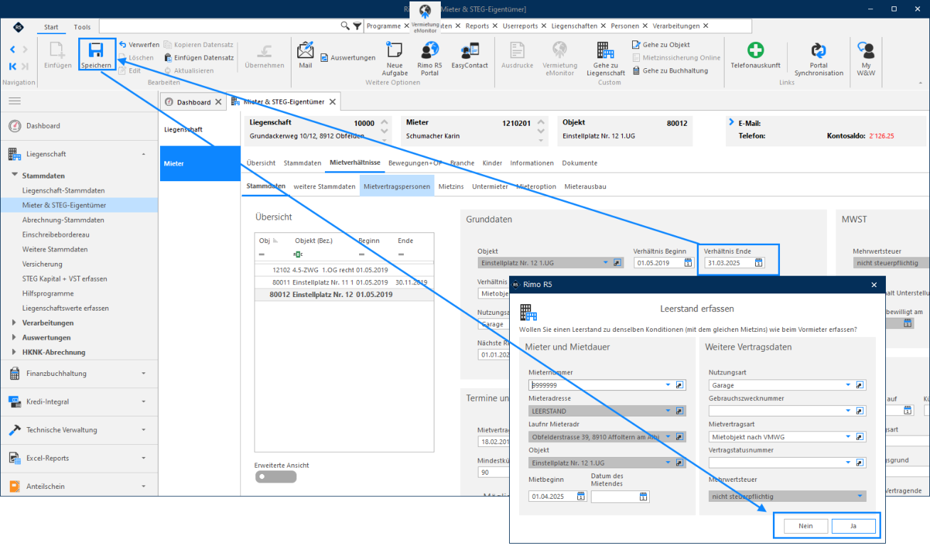Viewport: 930px width, 560px height.
Task: Open Gehe zu Liegenschaft icon
Action: (x=606, y=58)
